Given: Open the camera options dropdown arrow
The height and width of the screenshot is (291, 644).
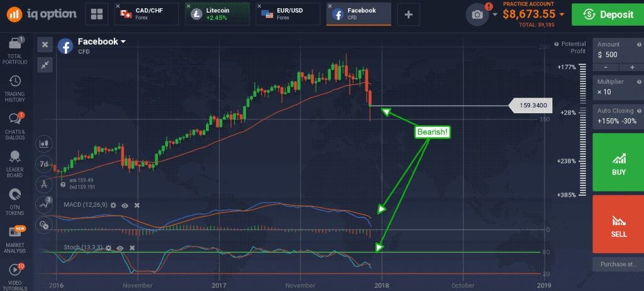Looking at the screenshot, I should click(495, 15).
